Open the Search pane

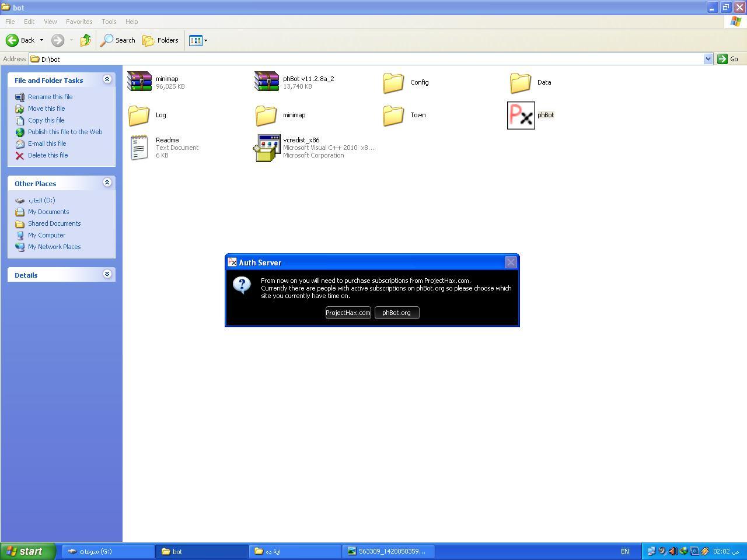tap(118, 40)
